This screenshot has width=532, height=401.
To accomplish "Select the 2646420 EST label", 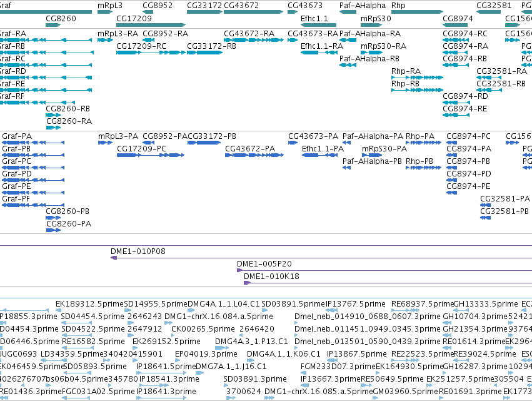I will pos(257,329).
